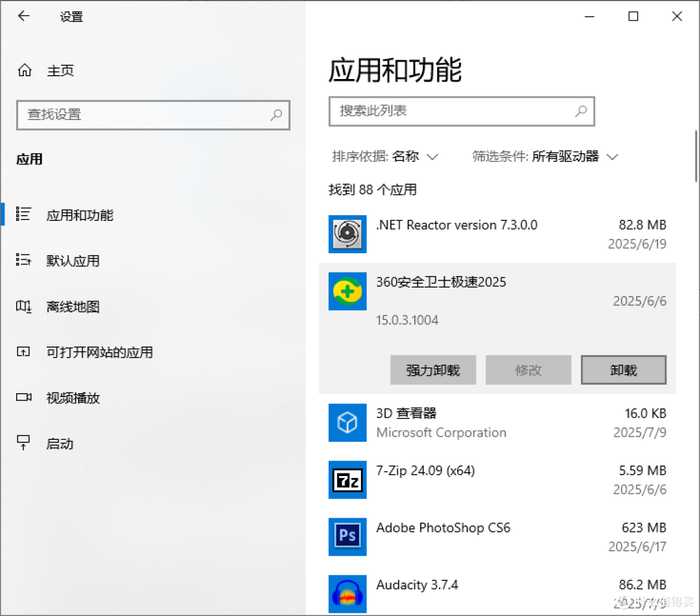Click the 360安全卫士极速2025 app icon
Image resolution: width=700 pixels, height=616 pixels.
(x=347, y=291)
